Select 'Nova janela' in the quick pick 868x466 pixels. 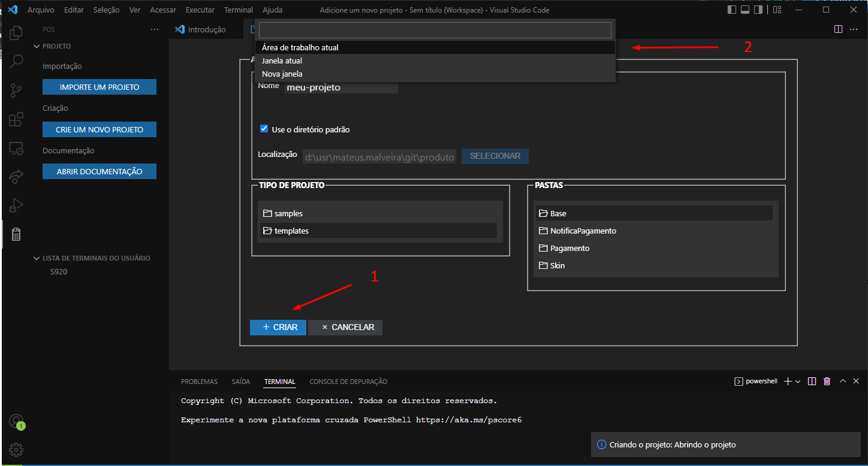[x=282, y=74]
